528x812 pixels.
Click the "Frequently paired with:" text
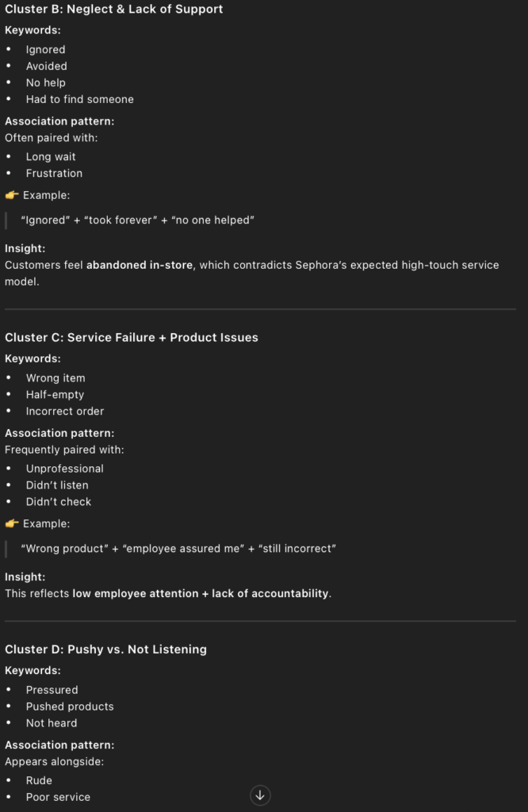coord(64,450)
